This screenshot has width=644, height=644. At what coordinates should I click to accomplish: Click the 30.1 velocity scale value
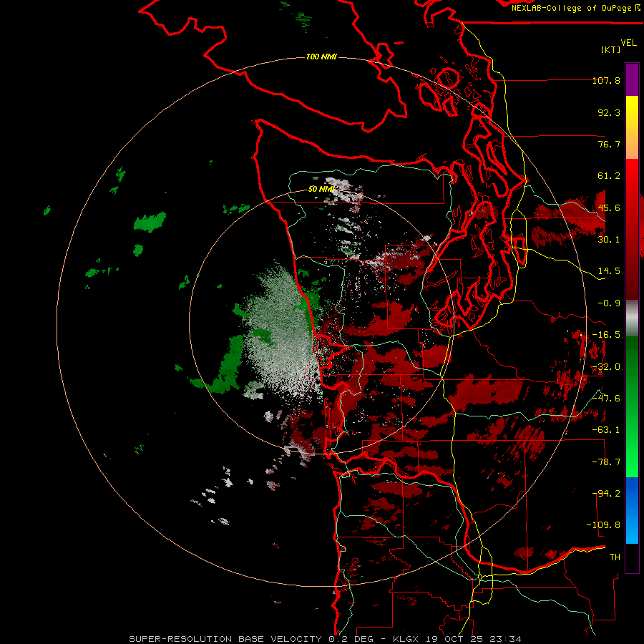(x=609, y=240)
